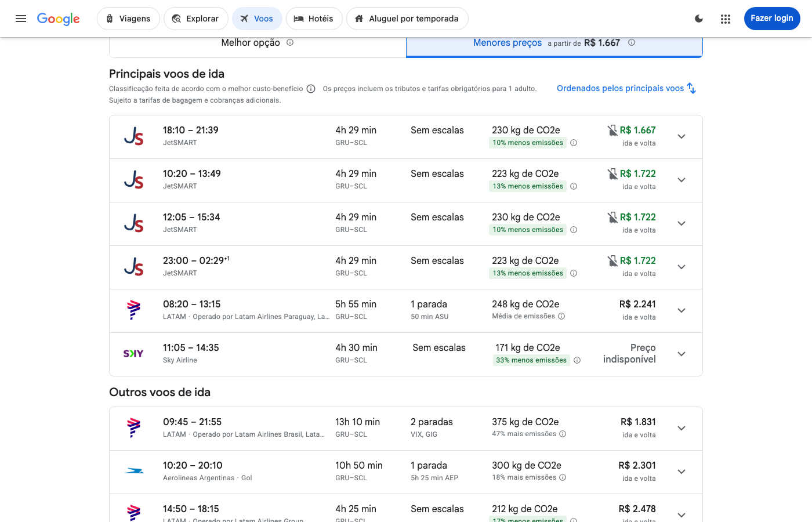Click the 171 kg de CO2e value
The height and width of the screenshot is (522, 812).
pyautogui.click(x=528, y=348)
